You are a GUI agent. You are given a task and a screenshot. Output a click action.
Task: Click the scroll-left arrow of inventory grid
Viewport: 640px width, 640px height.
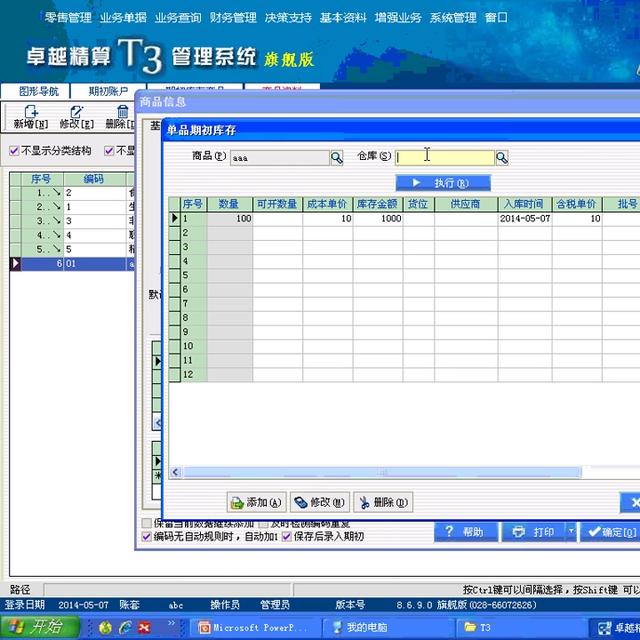[176, 472]
